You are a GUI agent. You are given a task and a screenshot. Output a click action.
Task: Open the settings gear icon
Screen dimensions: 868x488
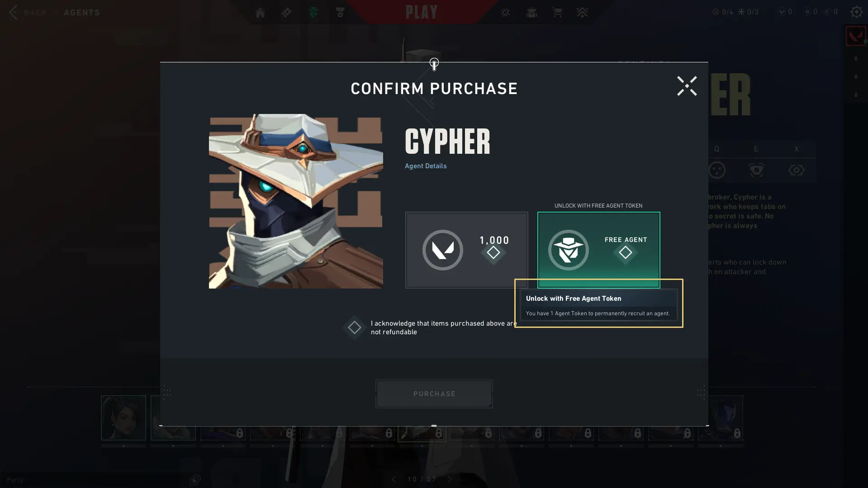[856, 12]
